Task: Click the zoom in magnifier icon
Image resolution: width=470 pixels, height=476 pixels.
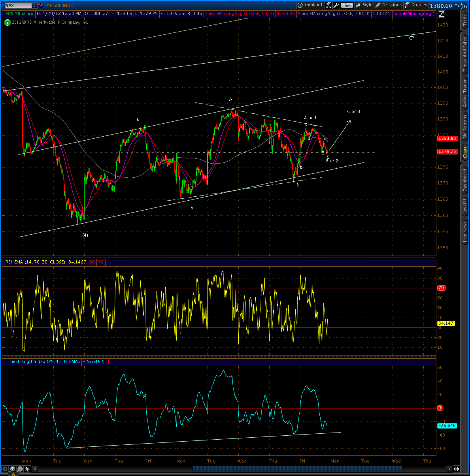Action: coord(12,469)
